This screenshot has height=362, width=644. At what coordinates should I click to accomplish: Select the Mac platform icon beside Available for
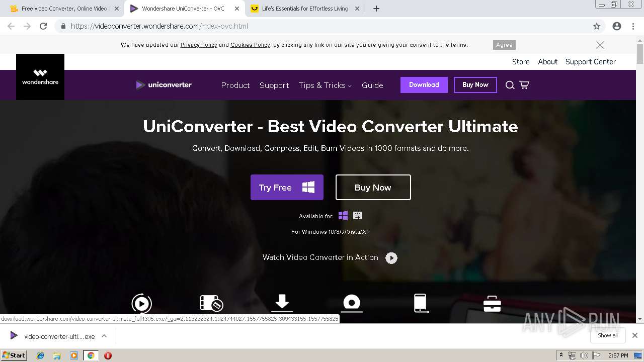(358, 216)
